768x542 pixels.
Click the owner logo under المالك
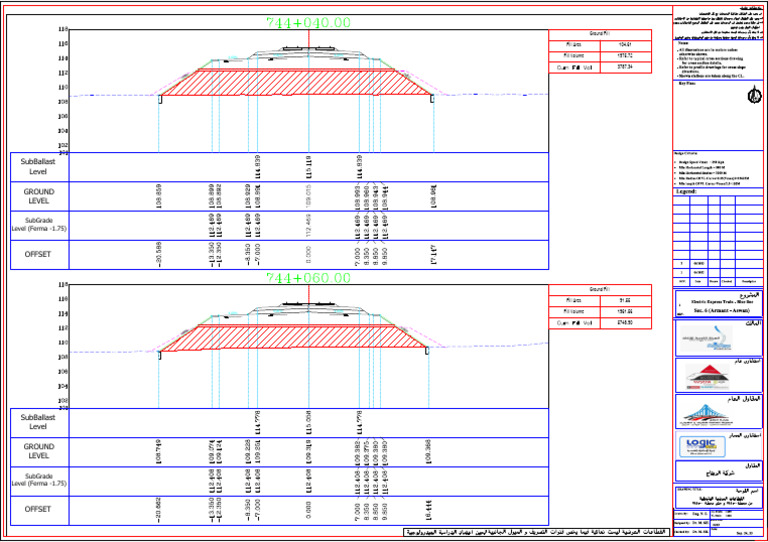pos(707,339)
